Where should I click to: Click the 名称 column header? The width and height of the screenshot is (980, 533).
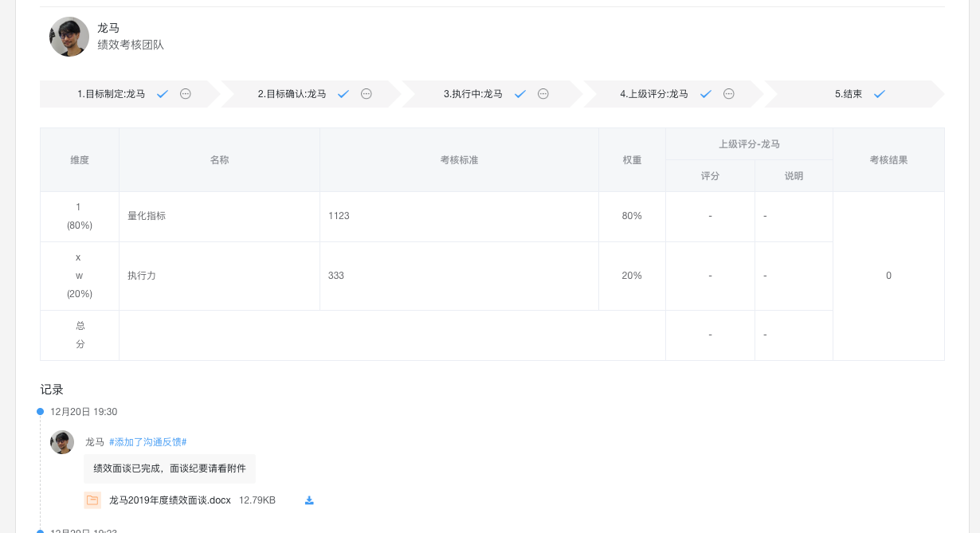pyautogui.click(x=220, y=160)
